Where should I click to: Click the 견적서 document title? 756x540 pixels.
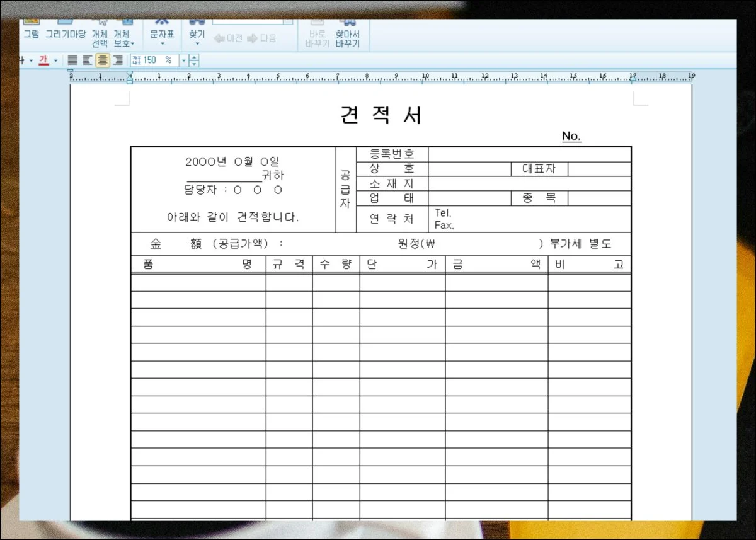click(x=381, y=115)
